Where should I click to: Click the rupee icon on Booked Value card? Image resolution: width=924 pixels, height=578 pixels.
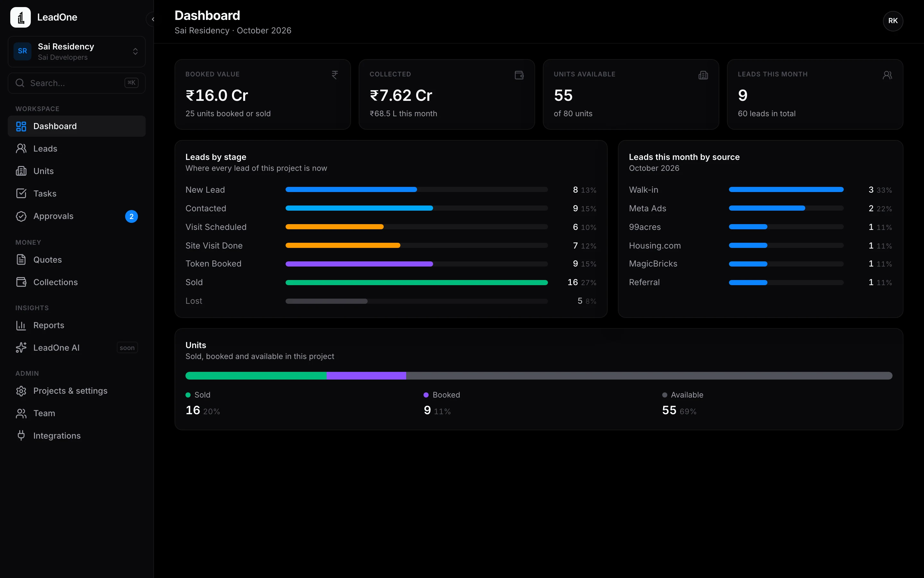point(335,75)
